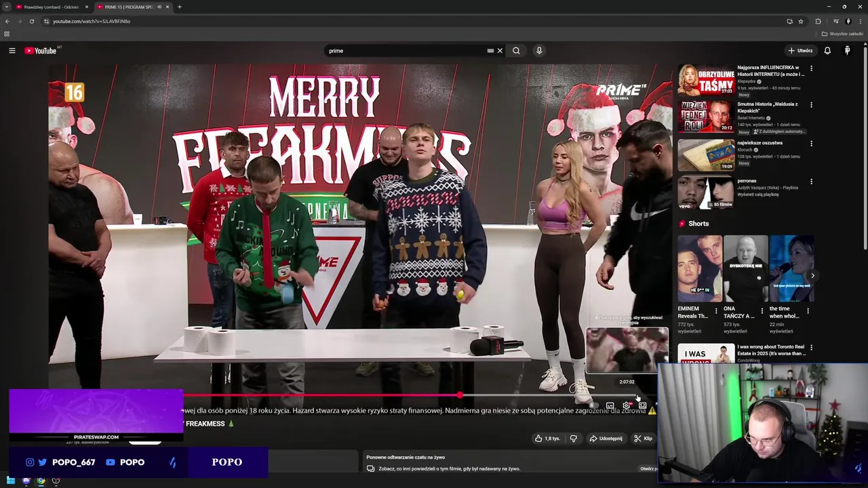Image resolution: width=868 pixels, height=488 pixels.
Task: Click the magnifier search button
Action: pos(516,51)
